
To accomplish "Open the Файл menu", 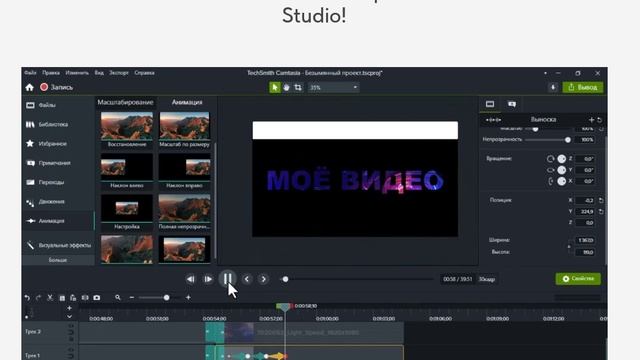I will (30, 73).
